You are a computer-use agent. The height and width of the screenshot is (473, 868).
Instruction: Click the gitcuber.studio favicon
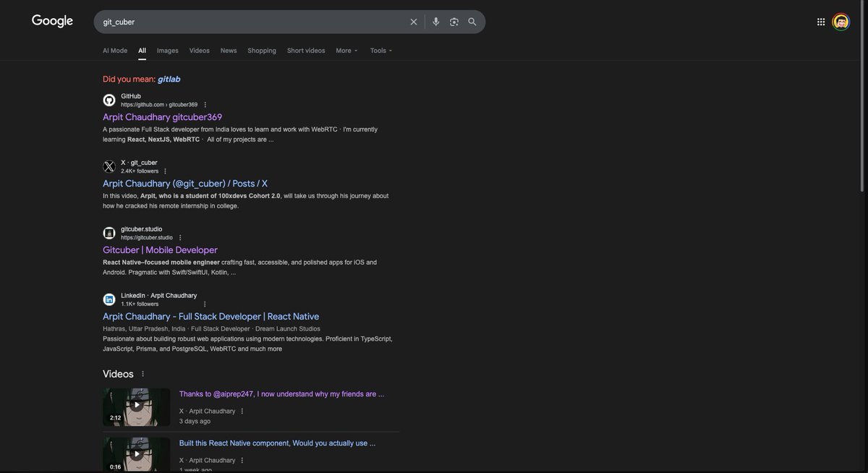pos(109,233)
